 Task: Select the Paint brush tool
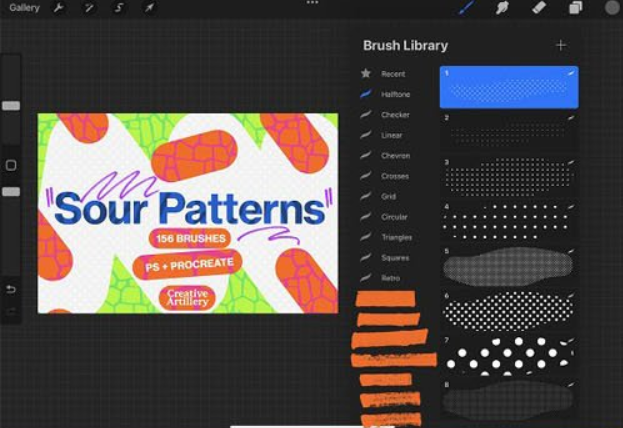click(465, 8)
